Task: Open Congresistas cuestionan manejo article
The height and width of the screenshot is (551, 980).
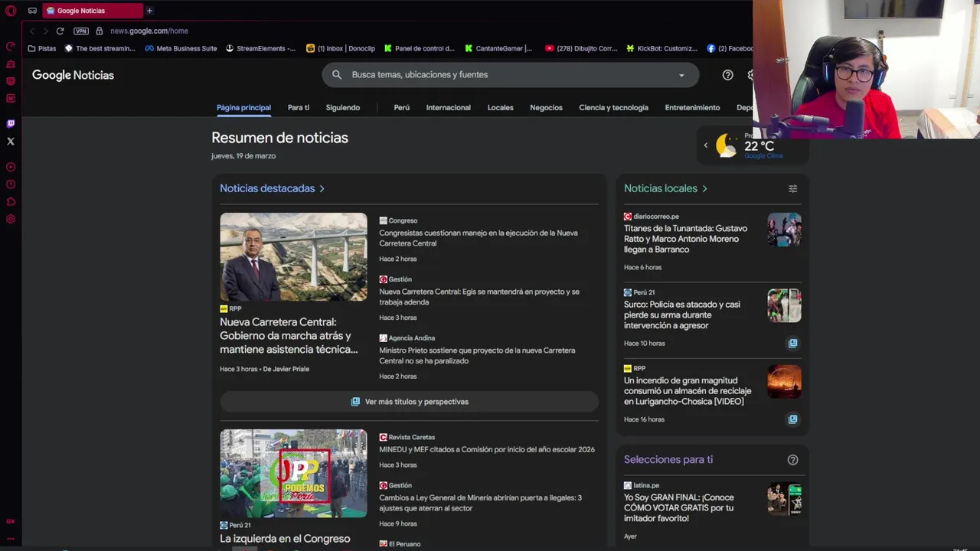Action: pyautogui.click(x=479, y=238)
